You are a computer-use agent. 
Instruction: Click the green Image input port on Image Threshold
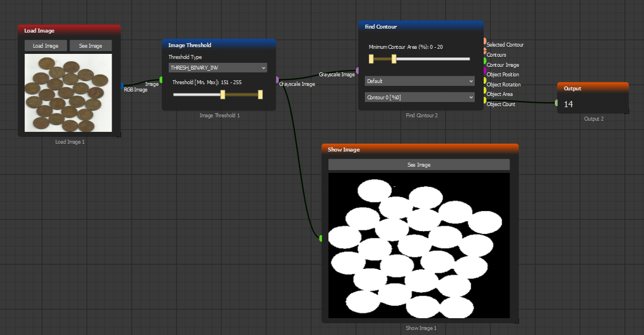[x=161, y=80]
